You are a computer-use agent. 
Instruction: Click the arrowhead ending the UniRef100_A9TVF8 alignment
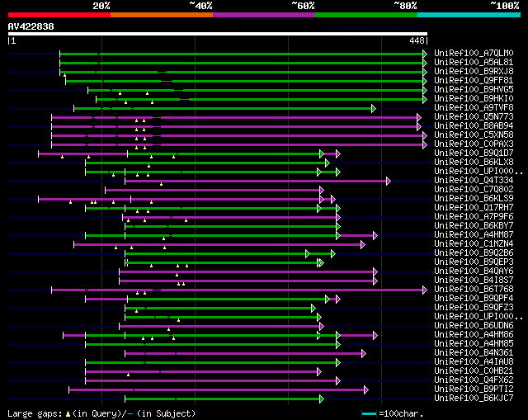click(374, 108)
